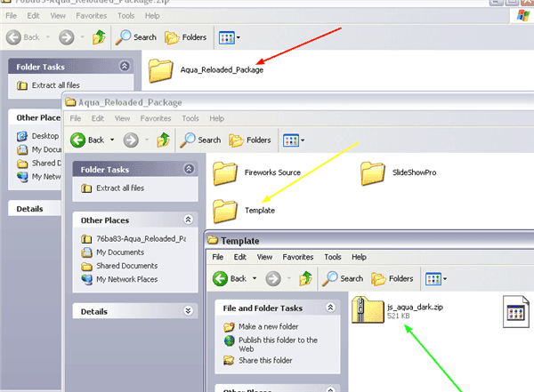
Task: Collapse File and Folder Tasks panel
Action: [330, 308]
